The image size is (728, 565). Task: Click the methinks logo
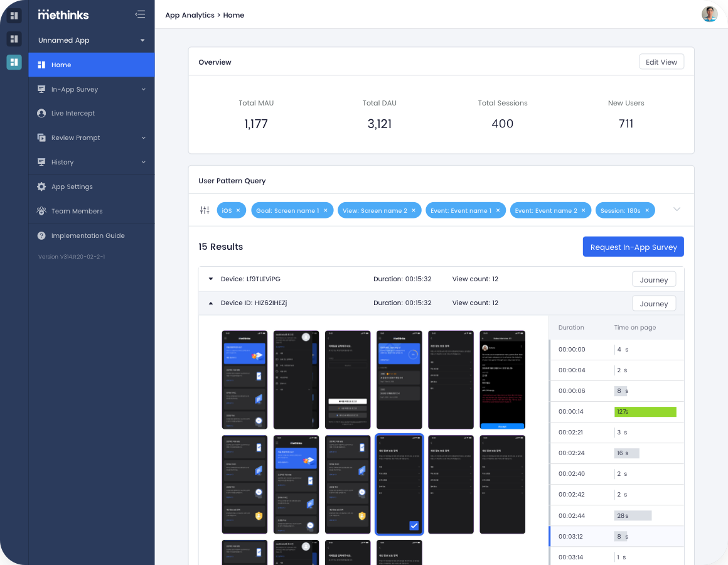coord(63,15)
